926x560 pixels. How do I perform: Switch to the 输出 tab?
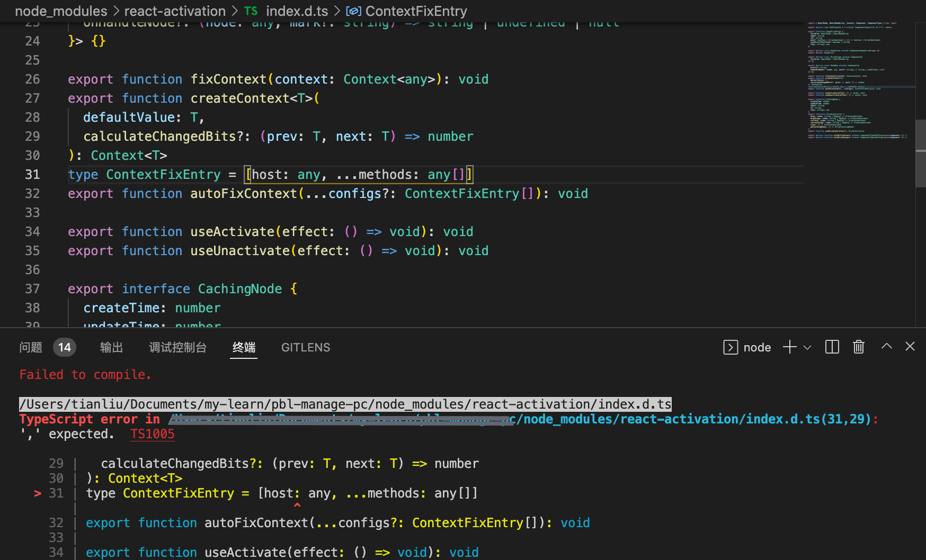[x=111, y=347]
